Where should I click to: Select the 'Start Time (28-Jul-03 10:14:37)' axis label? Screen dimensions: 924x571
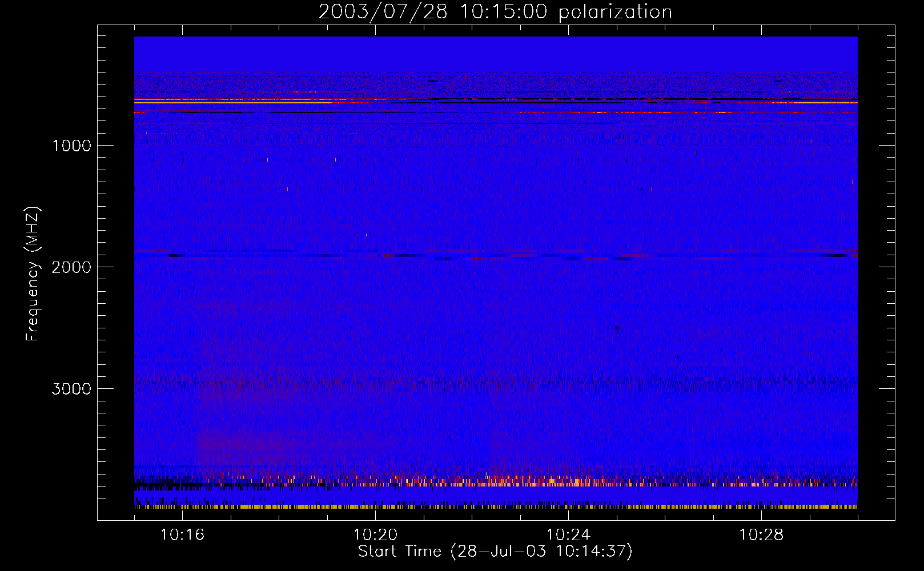click(x=495, y=552)
